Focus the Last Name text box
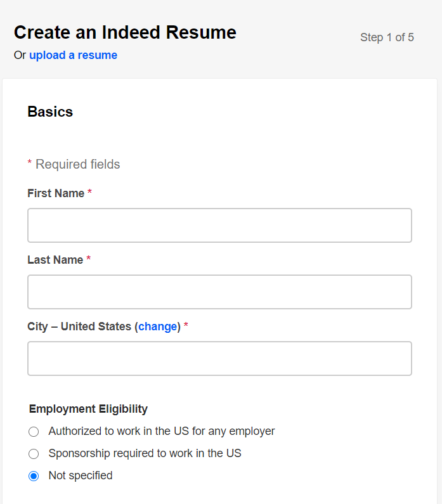The image size is (442, 504). click(219, 292)
